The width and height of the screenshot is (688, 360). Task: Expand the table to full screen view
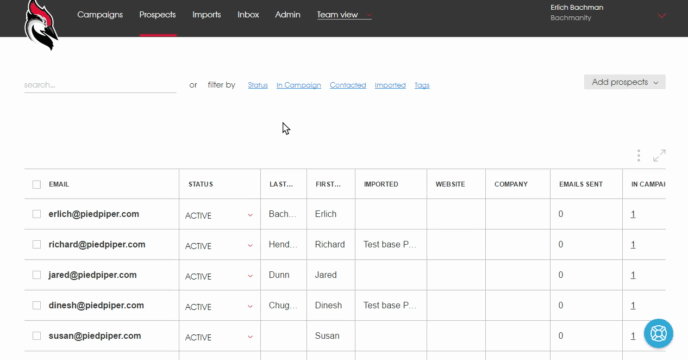click(x=659, y=155)
